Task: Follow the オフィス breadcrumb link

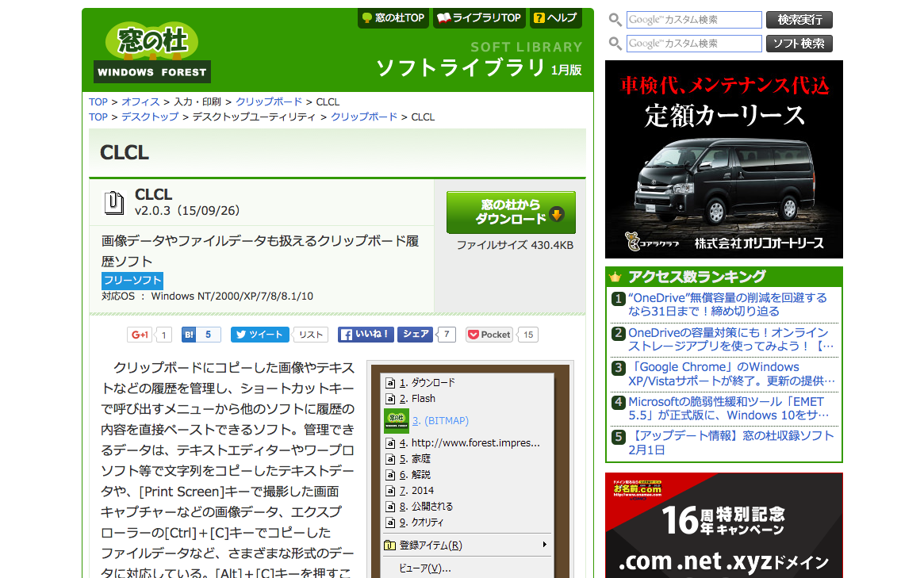Action: [140, 102]
